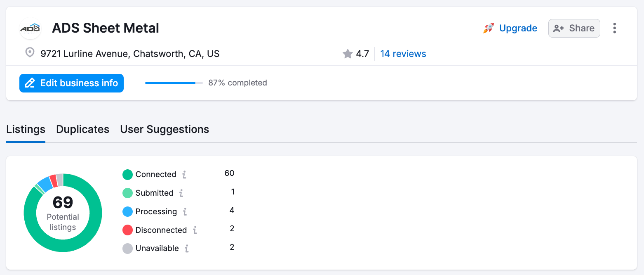
Task: Click the green Connected color dot
Action: [127, 175]
